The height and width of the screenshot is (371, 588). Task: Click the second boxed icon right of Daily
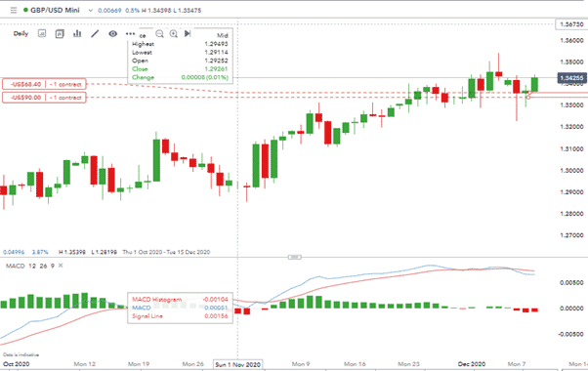(x=60, y=34)
